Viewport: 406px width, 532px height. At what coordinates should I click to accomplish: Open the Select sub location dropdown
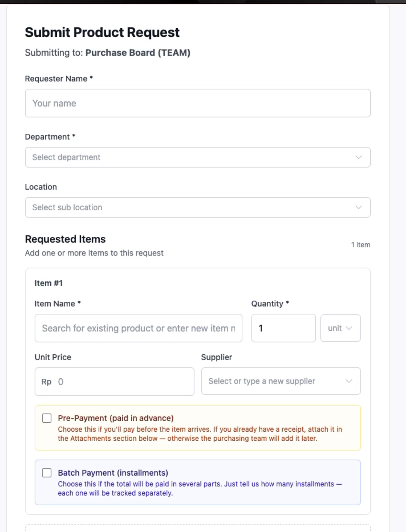tap(198, 207)
